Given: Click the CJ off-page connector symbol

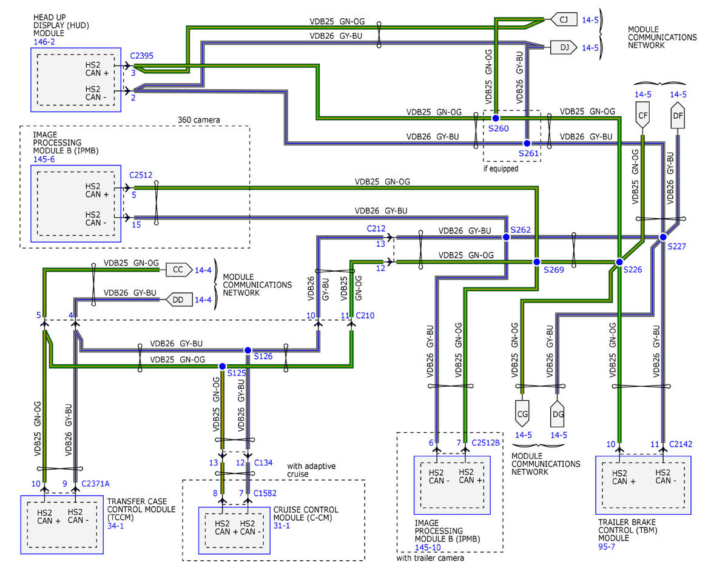Looking at the screenshot, I should (x=562, y=21).
